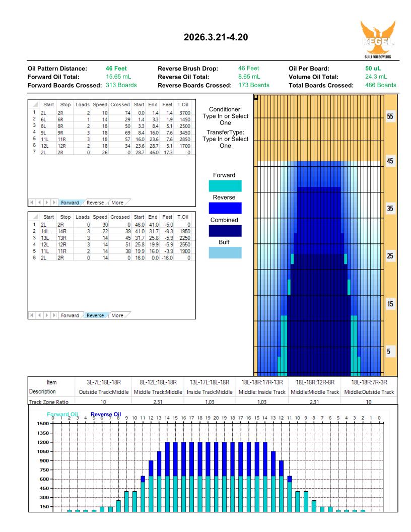Click the cyan Forward color swatch
Screen dimensions: 411x532
pyautogui.click(x=225, y=186)
